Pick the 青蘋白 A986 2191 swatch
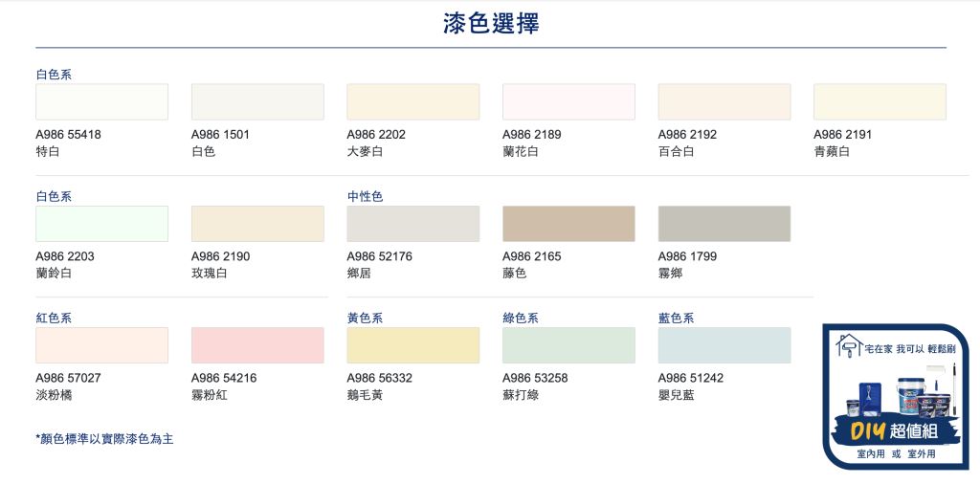Viewport: 980px width, 484px height. click(880, 101)
